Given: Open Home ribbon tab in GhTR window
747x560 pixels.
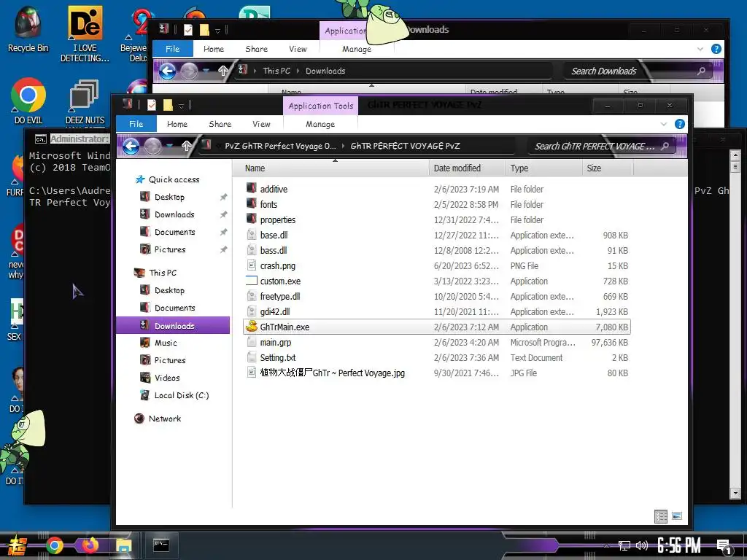Looking at the screenshot, I should [177, 124].
